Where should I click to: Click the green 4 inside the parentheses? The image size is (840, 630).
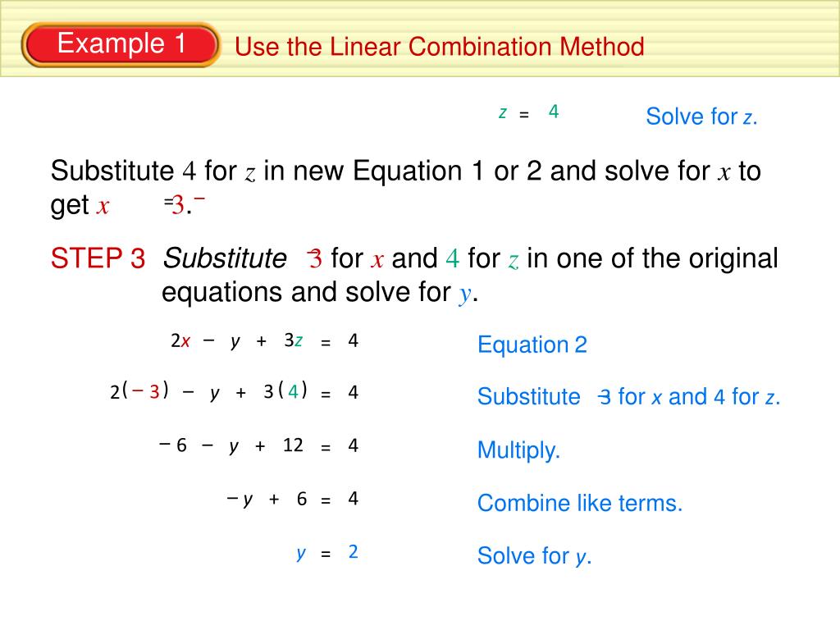point(293,391)
